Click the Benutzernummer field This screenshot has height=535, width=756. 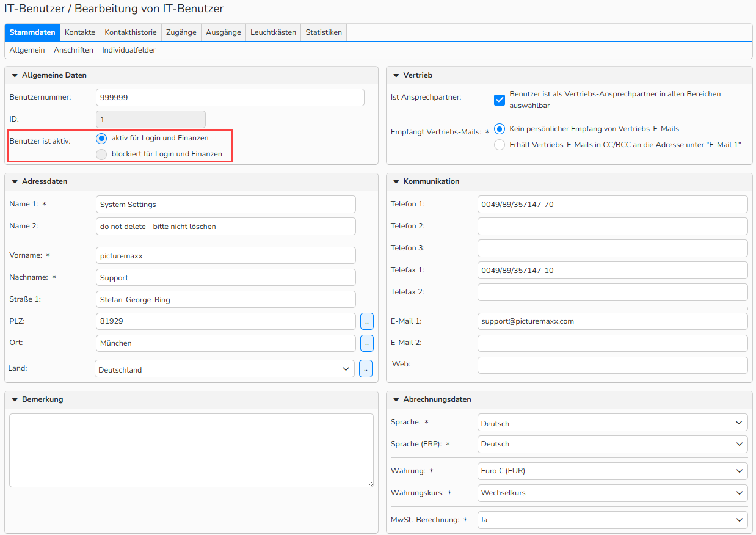230,97
